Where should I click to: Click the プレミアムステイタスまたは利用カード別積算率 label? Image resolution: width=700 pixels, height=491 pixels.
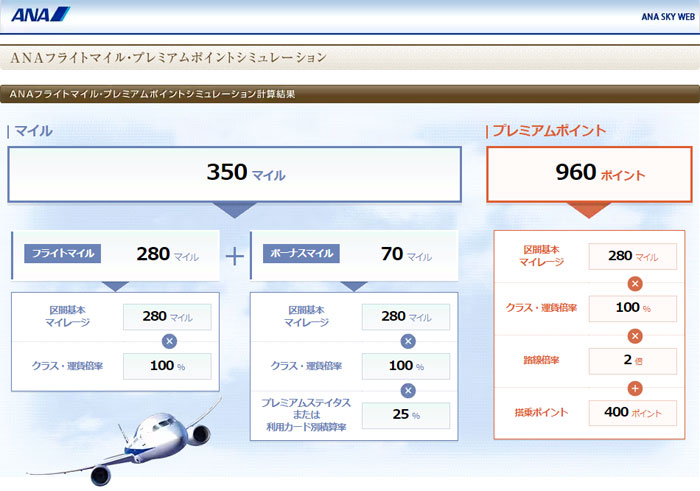[306, 415]
